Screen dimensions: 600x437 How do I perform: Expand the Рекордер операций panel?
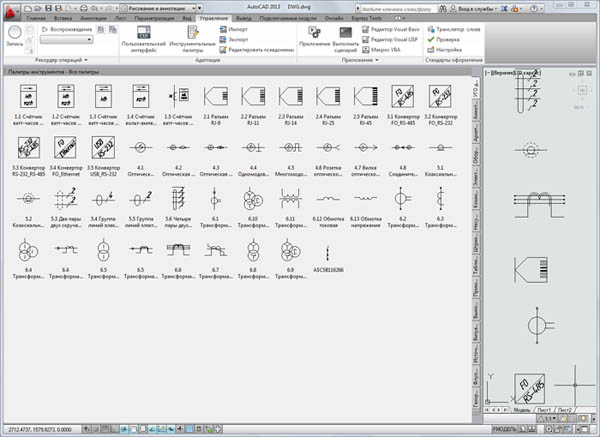click(x=59, y=61)
